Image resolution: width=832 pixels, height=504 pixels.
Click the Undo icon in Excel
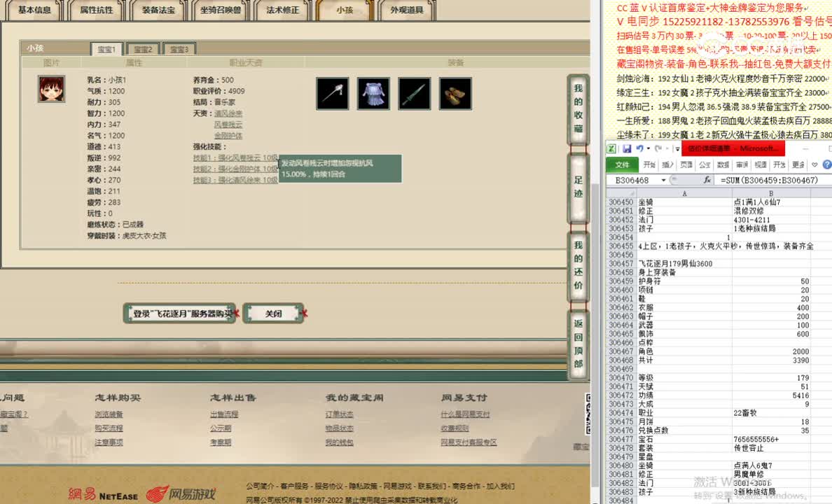[640, 148]
